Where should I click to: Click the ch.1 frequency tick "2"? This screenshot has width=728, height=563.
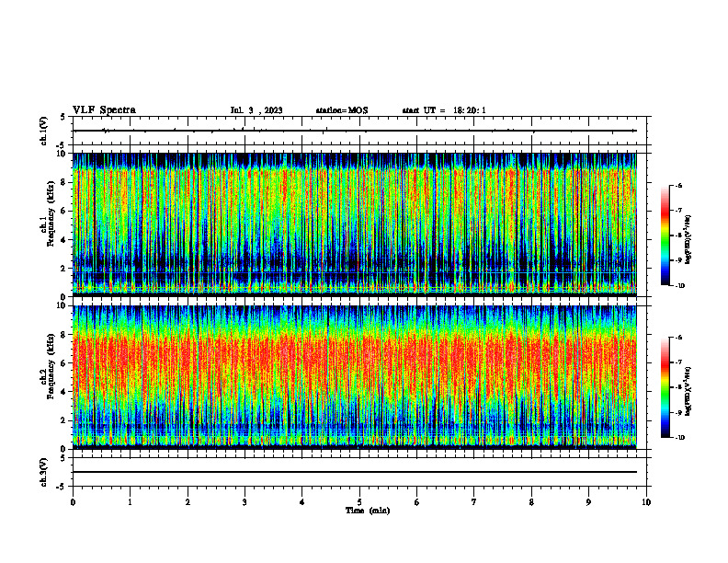pyautogui.click(x=64, y=268)
